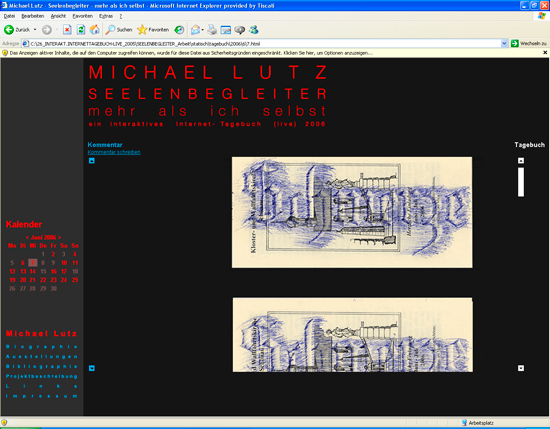
Task: Click the Tagebuch scroll-up arrow button
Action: click(521, 161)
